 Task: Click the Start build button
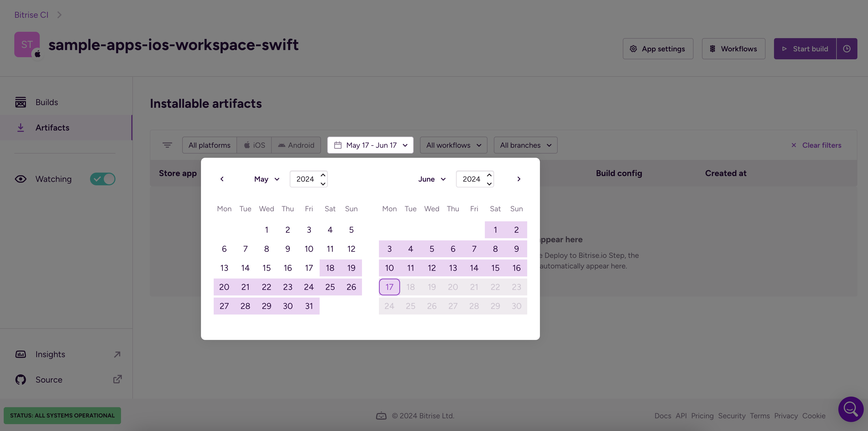point(805,49)
